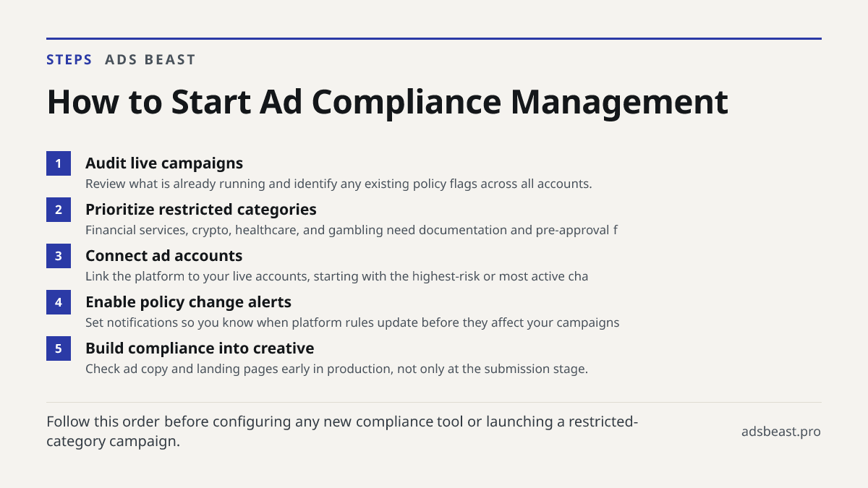Open the adsbeast.pro link
Screen dimensions: 868x488
click(781, 432)
